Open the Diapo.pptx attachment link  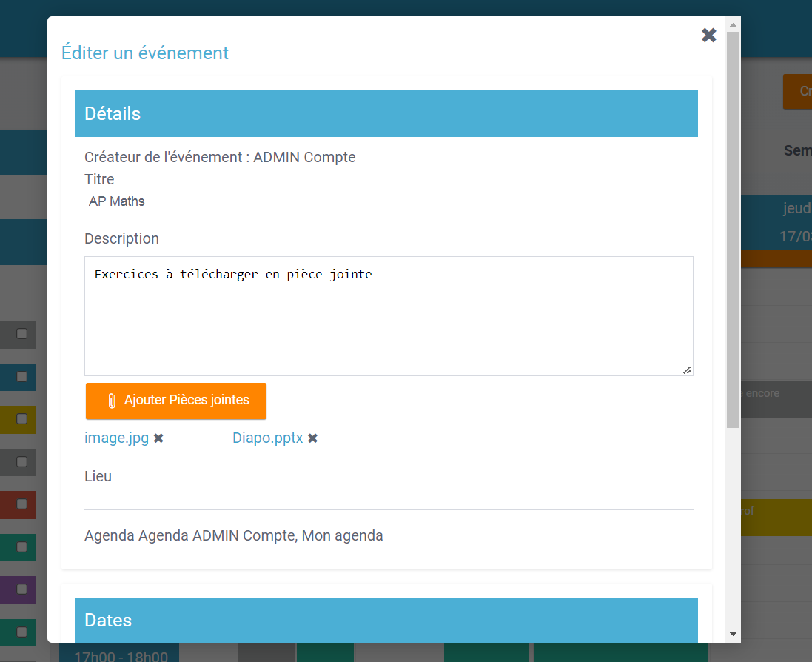coord(268,438)
